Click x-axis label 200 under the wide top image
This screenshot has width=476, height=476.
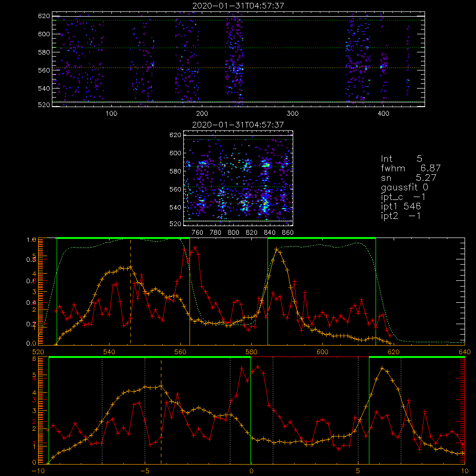pos(202,114)
